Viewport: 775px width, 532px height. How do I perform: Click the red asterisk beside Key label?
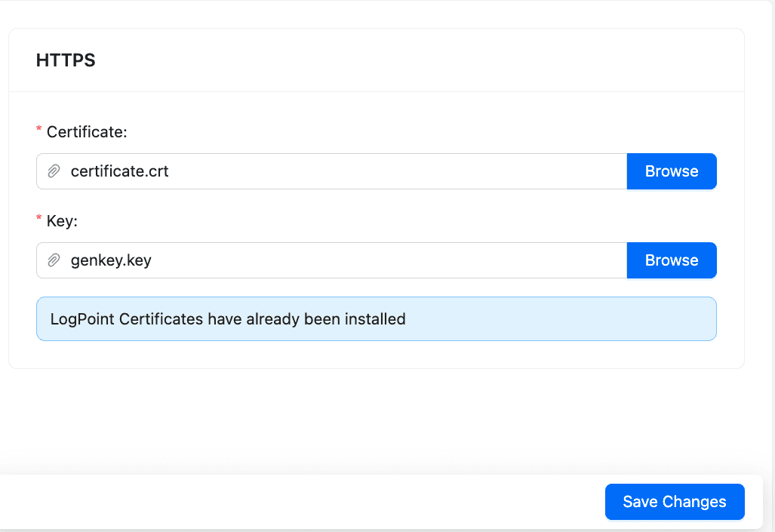click(38, 217)
